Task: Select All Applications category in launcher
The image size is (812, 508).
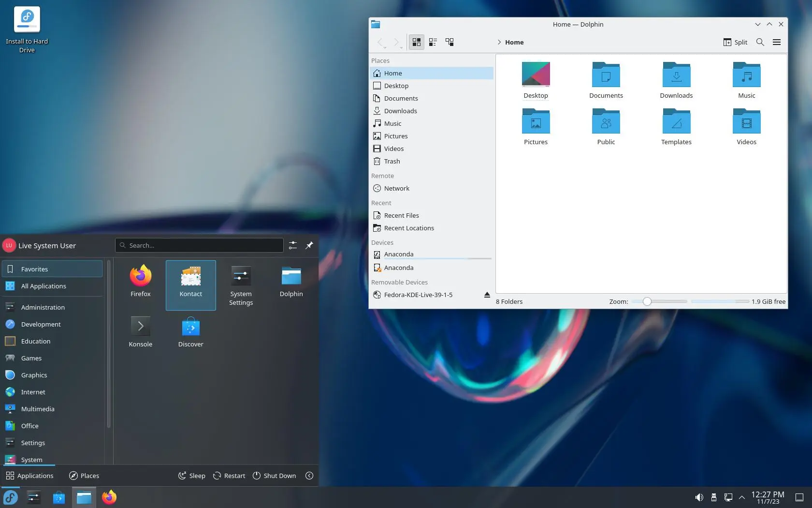Action: point(52,286)
